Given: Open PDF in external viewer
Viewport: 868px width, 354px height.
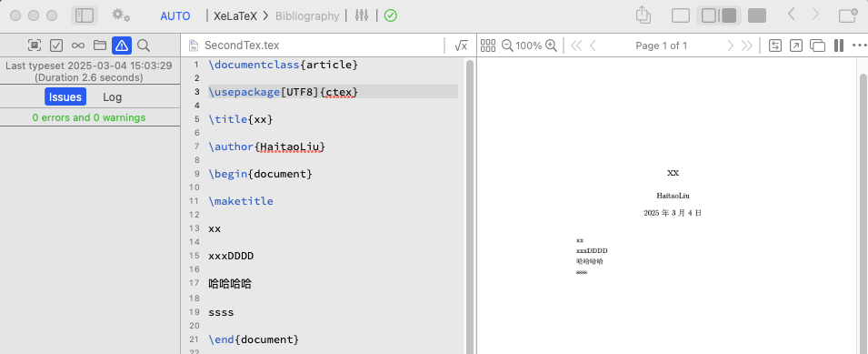Looking at the screenshot, I should (x=795, y=46).
